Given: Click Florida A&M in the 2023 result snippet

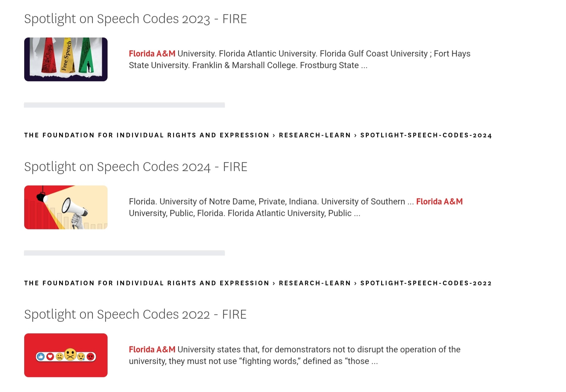Looking at the screenshot, I should [152, 54].
